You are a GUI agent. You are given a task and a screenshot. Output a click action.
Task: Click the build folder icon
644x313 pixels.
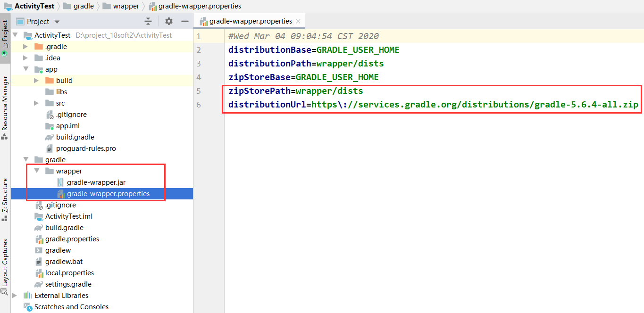coord(50,81)
